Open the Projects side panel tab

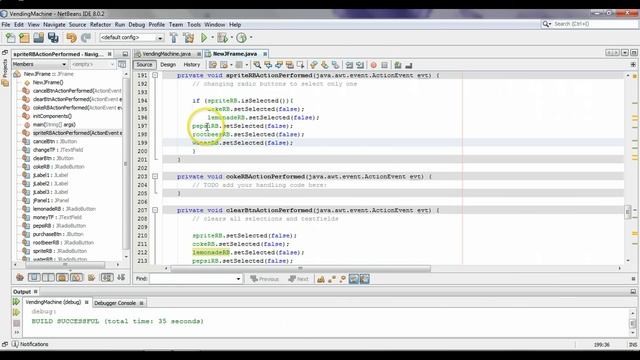pos(5,68)
